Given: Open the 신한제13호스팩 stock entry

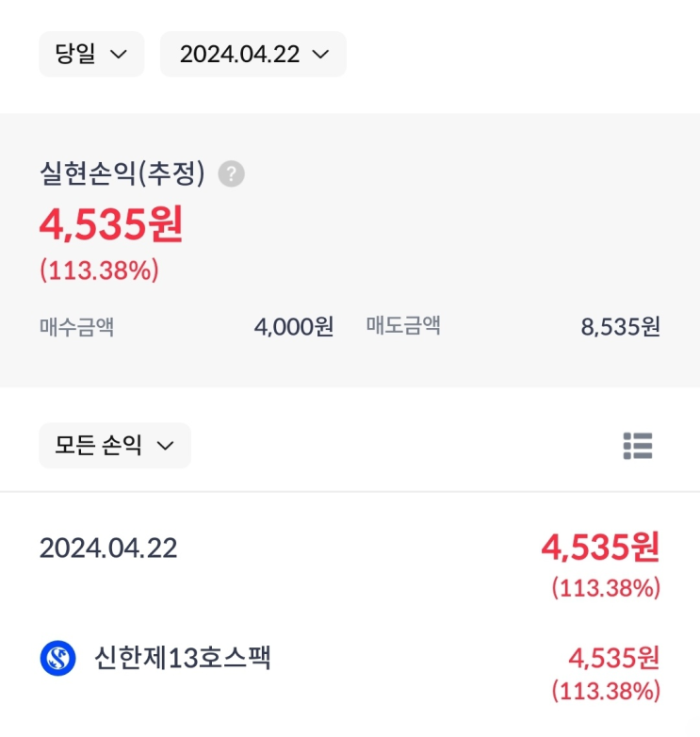Looking at the screenshot, I should pyautogui.click(x=350, y=673).
